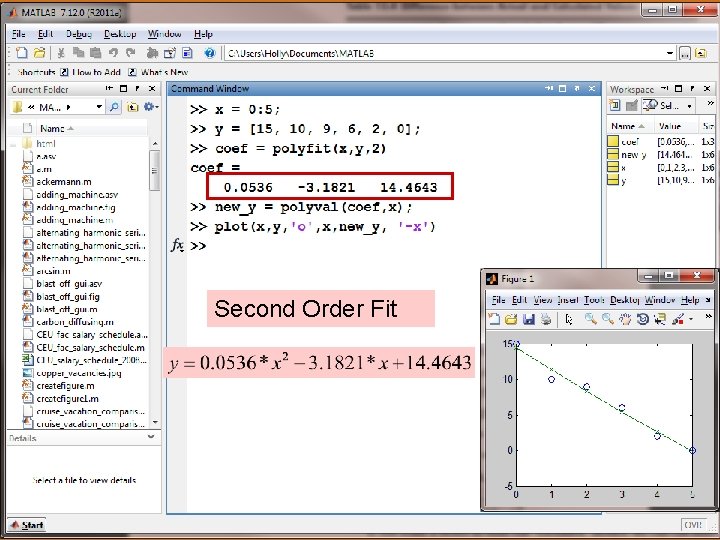This screenshot has height=540, width=720.
Task: Select the Edit Plot arrow tool
Action: pyautogui.click(x=569, y=319)
